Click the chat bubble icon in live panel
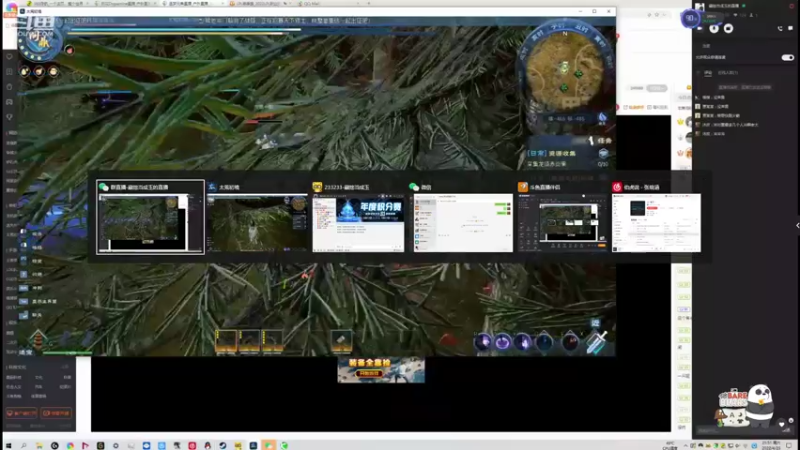Viewport: 800px width, 450px height. (x=790, y=29)
